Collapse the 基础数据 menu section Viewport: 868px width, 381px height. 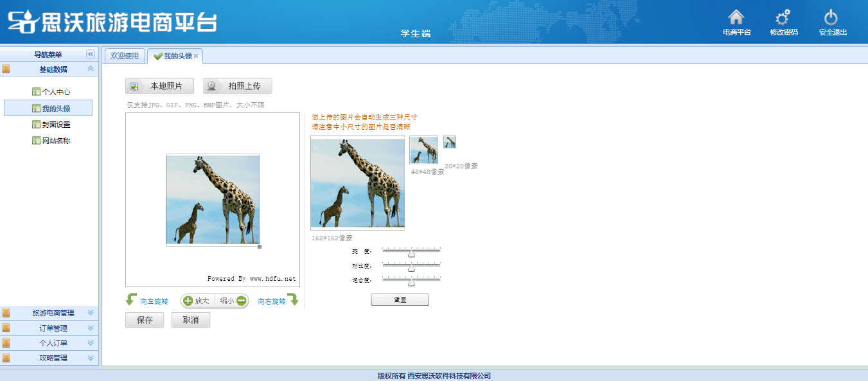click(91, 69)
